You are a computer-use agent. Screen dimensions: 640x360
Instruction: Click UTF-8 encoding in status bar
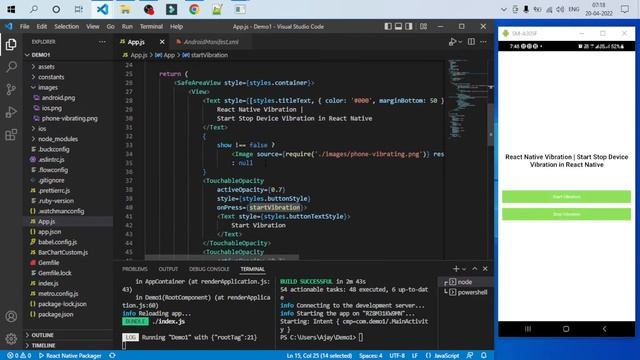click(397, 356)
